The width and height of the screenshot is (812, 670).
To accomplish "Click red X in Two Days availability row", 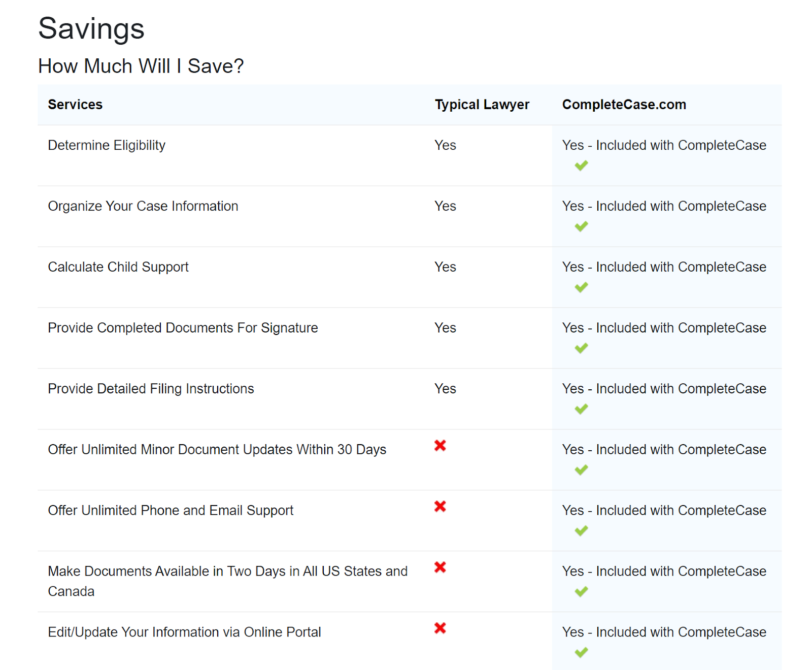I will pyautogui.click(x=440, y=567).
